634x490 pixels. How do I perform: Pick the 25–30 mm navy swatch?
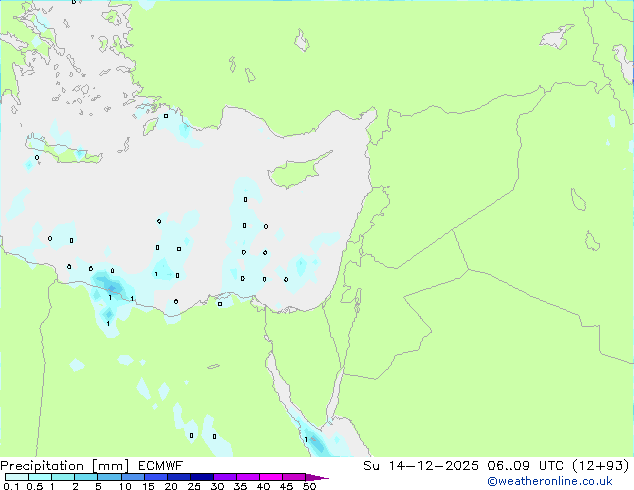(x=201, y=477)
